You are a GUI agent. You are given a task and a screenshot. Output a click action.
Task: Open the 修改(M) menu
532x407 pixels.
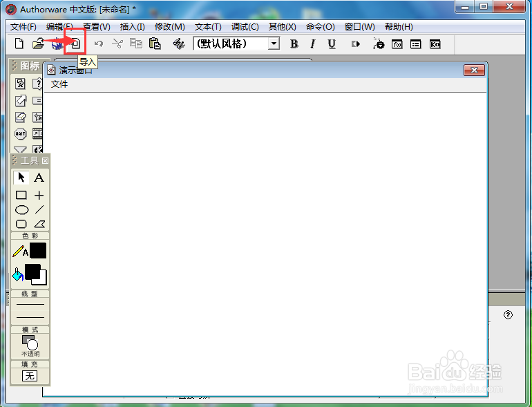(170, 27)
